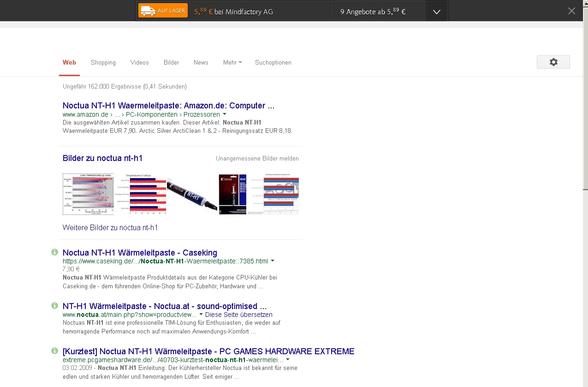The height and width of the screenshot is (387, 588).
Task: Open the NT-H1 syringe image thumbnail
Action: click(x=192, y=194)
